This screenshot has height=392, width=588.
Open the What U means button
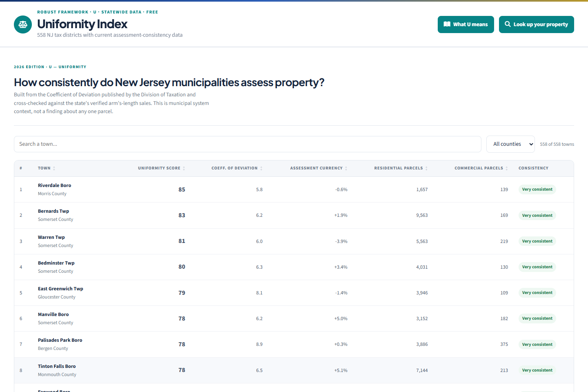pos(466,24)
